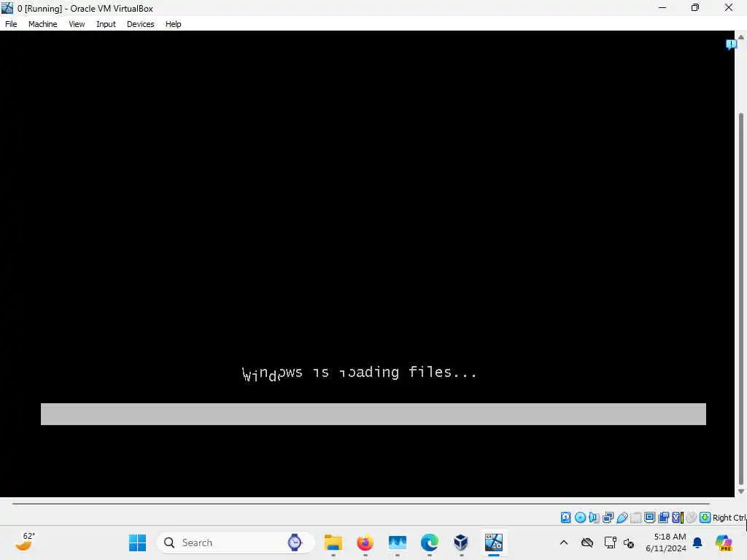Click the audio indicator in VM status bar
The width and height of the screenshot is (747, 560).
594,517
